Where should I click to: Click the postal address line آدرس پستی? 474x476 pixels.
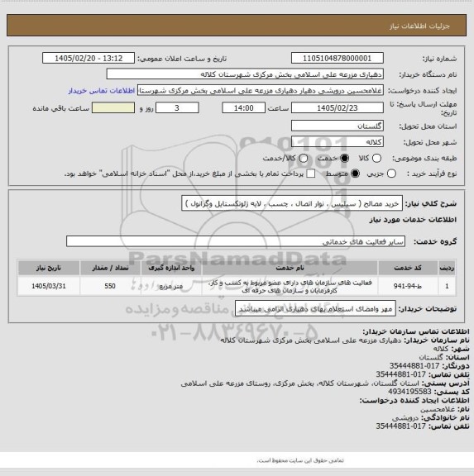[325, 383]
